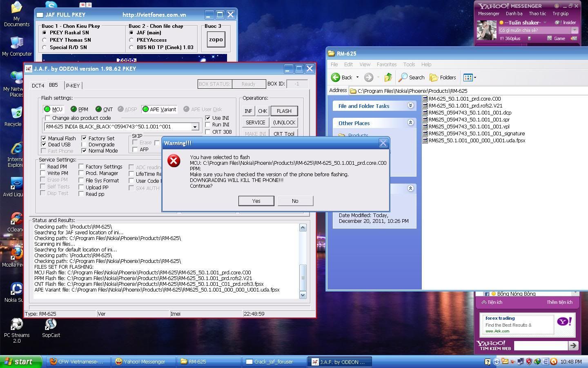
Task: Click Explorer address bar path field
Action: pyautogui.click(x=468, y=91)
